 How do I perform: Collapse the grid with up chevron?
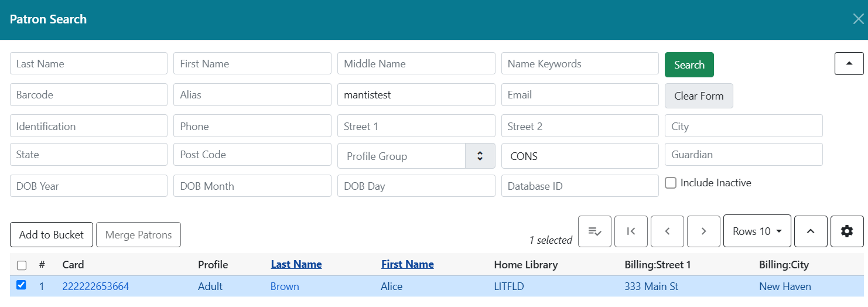click(811, 231)
